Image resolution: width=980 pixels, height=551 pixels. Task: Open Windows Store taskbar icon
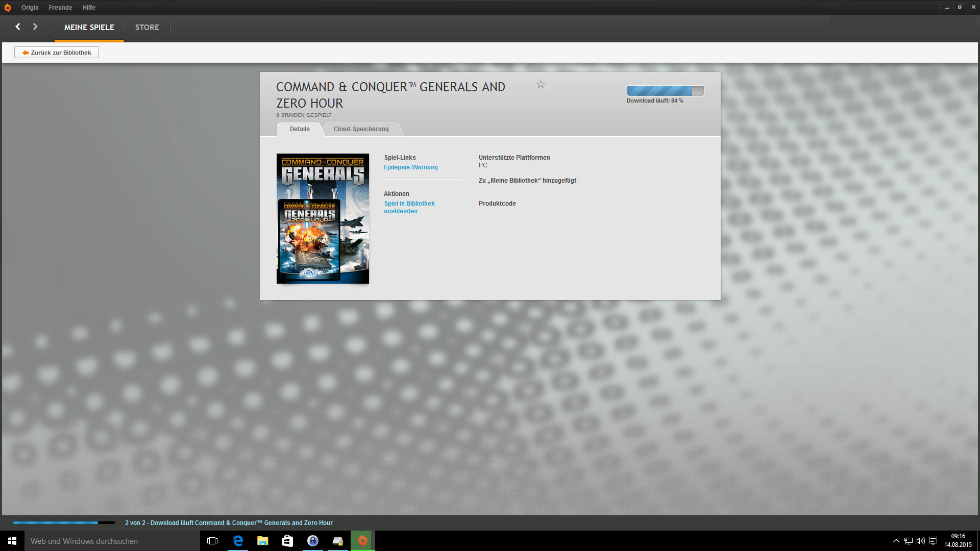287,541
